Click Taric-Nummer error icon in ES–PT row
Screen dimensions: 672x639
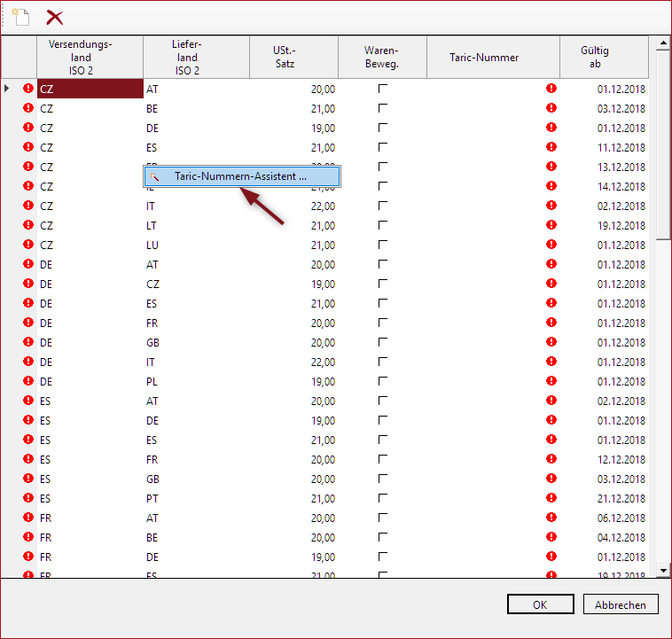tap(551, 498)
